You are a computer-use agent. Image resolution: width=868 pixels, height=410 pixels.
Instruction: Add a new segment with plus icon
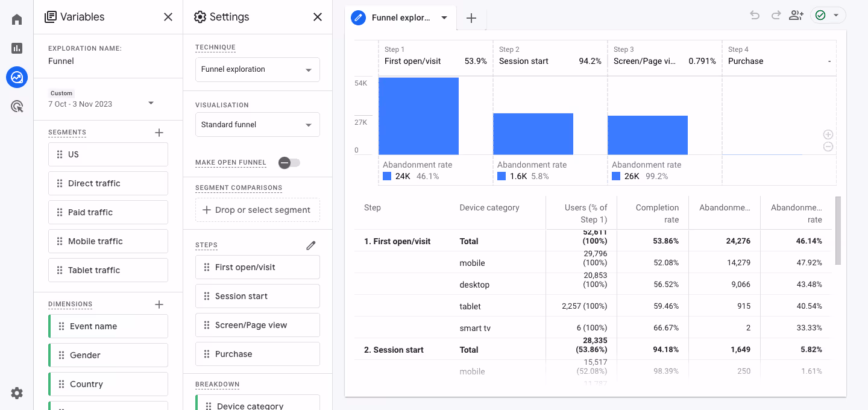tap(159, 133)
